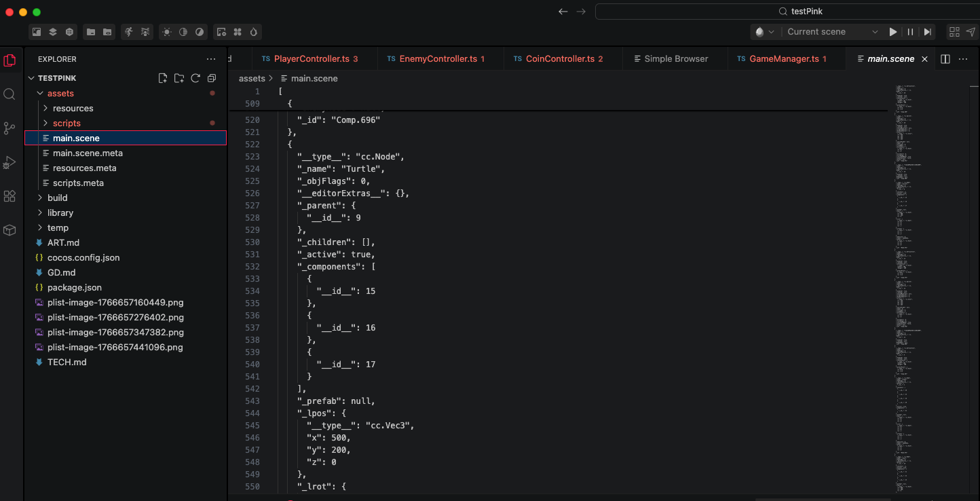Open the package.json file
The width and height of the screenshot is (980, 501).
[x=74, y=287]
